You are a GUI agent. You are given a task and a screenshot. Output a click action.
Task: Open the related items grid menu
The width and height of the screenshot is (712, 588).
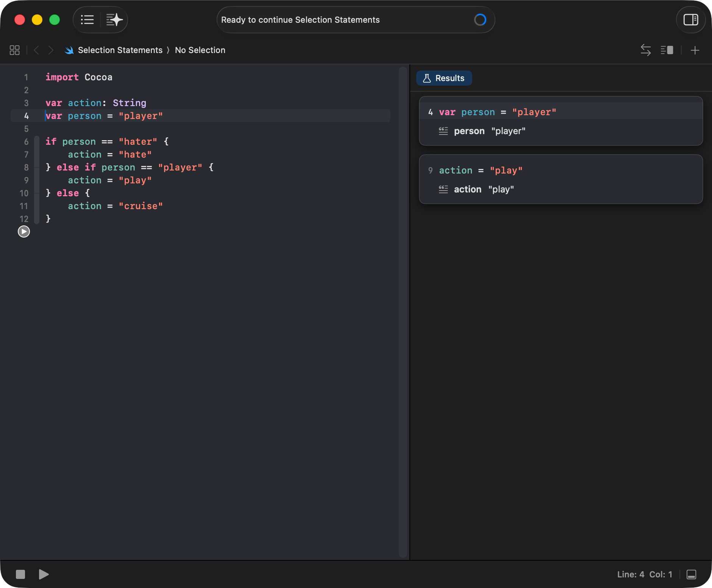click(x=14, y=50)
